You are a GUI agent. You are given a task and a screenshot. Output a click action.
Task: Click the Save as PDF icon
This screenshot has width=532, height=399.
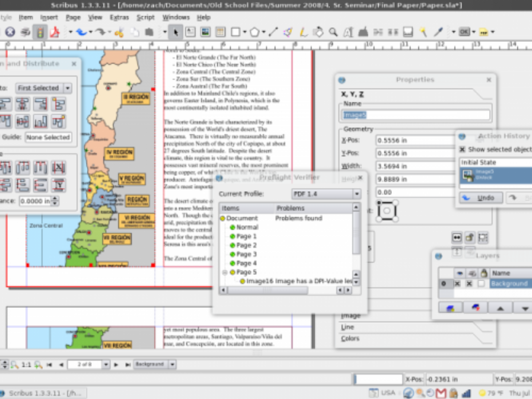click(x=55, y=32)
